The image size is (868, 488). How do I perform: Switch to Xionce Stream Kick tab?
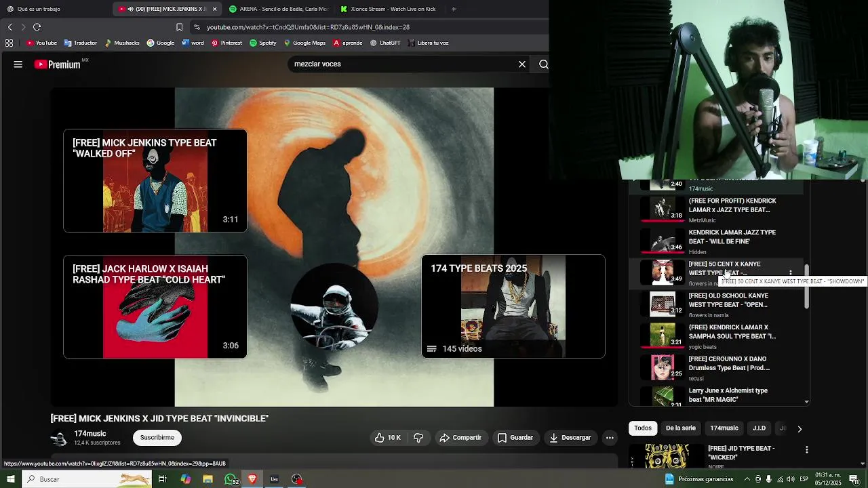(390, 9)
